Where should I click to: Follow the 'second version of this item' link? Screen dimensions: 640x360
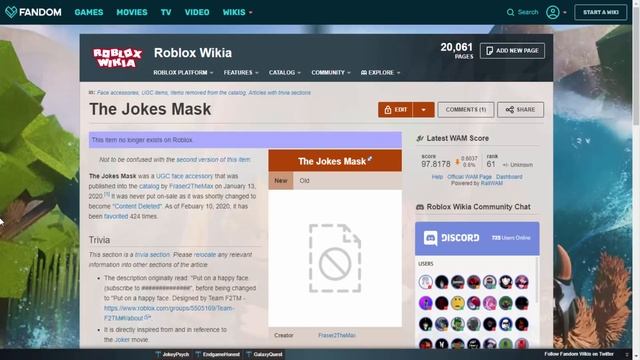tap(213, 160)
